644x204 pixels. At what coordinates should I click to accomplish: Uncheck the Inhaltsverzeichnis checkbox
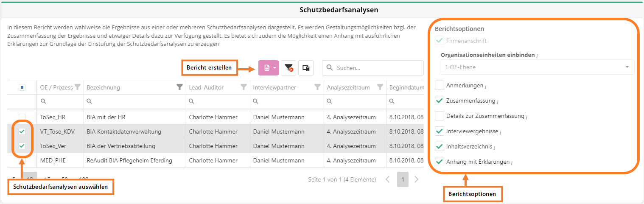click(x=440, y=147)
